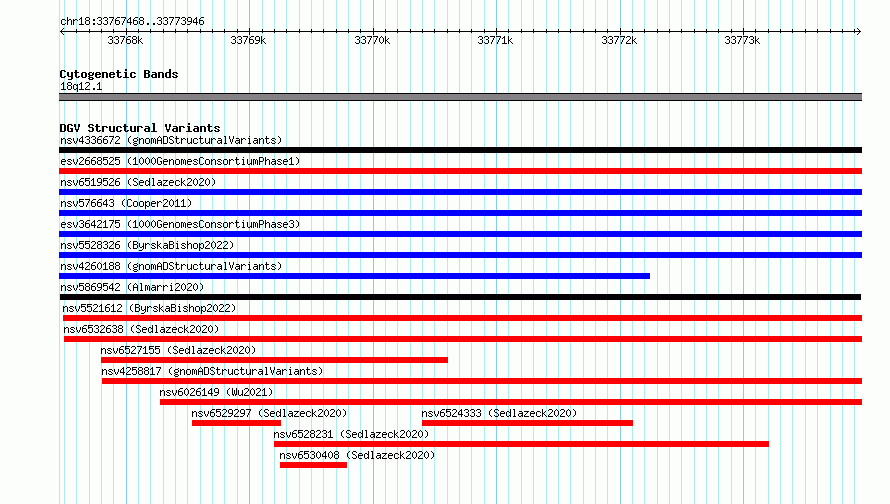
Task: Open the esv2668525 (1000GenomesConsortiumPhase1) label
Action: tap(180, 161)
